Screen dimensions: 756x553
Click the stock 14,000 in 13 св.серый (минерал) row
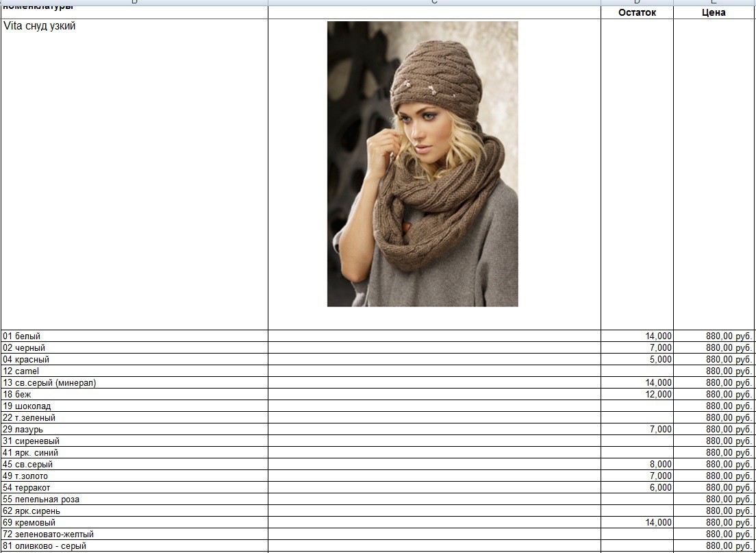[x=637, y=382]
